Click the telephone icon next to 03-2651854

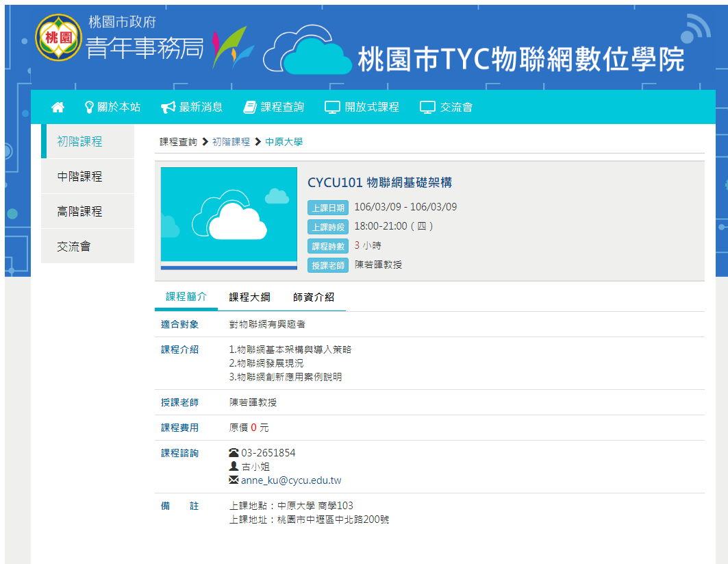click(234, 453)
